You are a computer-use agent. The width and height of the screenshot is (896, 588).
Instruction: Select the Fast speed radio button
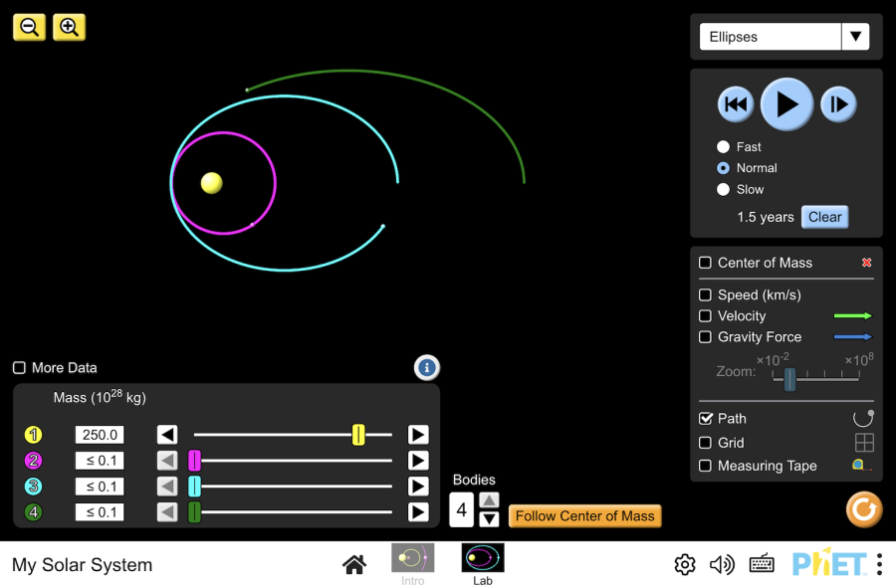point(723,146)
